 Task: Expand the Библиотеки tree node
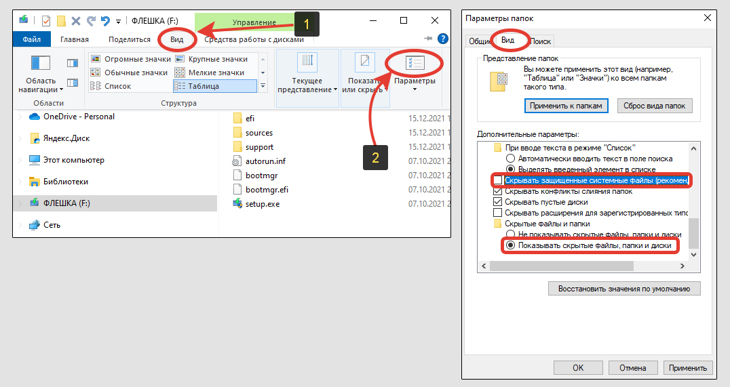coord(20,182)
